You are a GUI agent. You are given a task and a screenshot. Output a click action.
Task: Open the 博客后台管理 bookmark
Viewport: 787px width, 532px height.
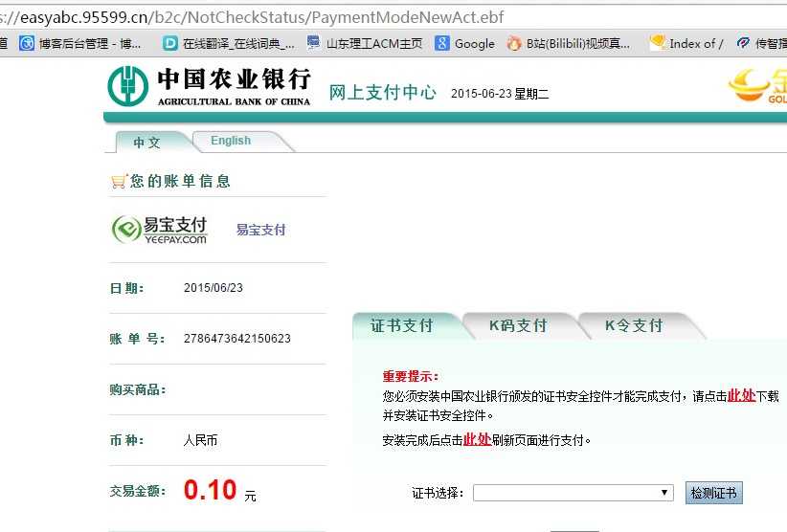(80, 44)
